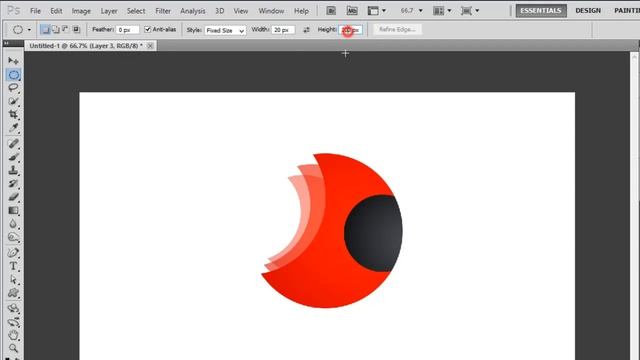Select the Crop tool

pos(13,114)
